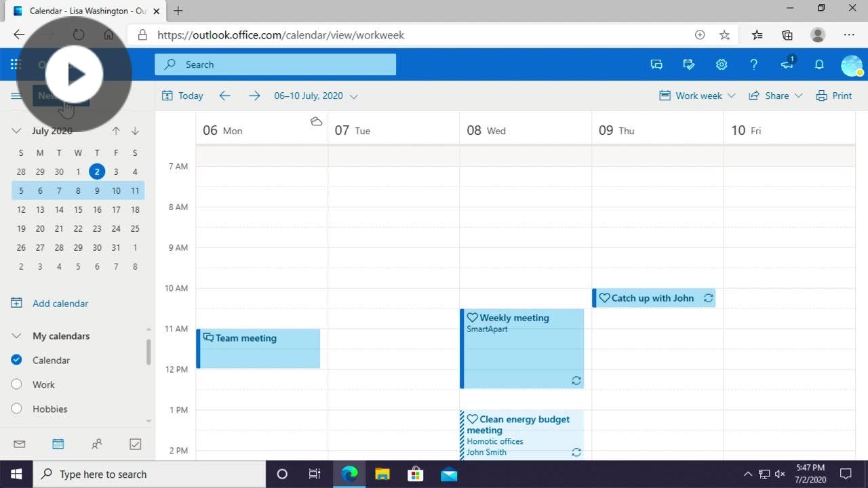Uncheck the main Calendar to hide it

(x=16, y=360)
